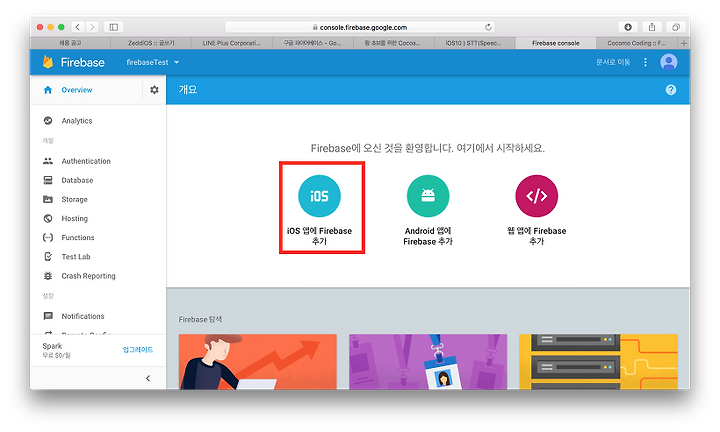
Task: Click the Hosting globe icon
Action: pos(48,219)
